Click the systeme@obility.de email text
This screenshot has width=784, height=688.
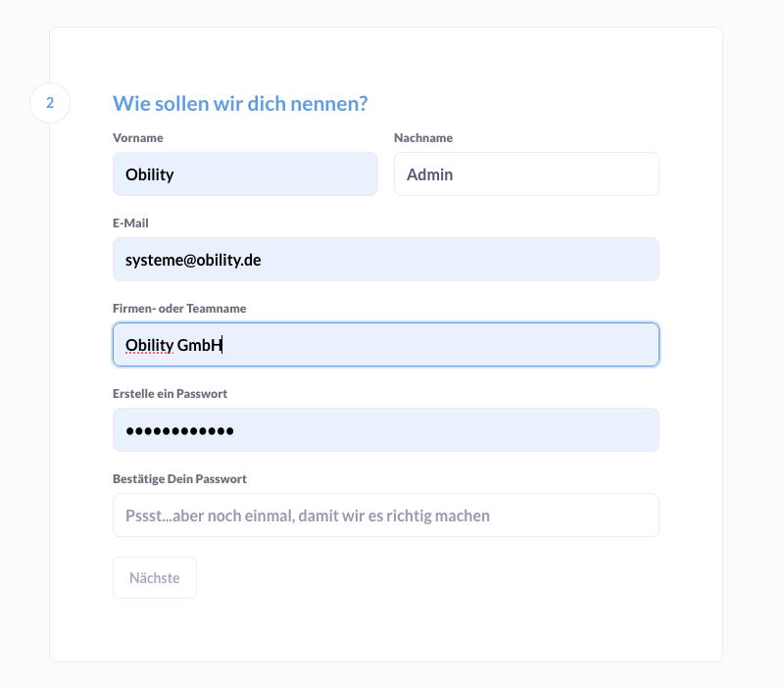(x=192, y=260)
